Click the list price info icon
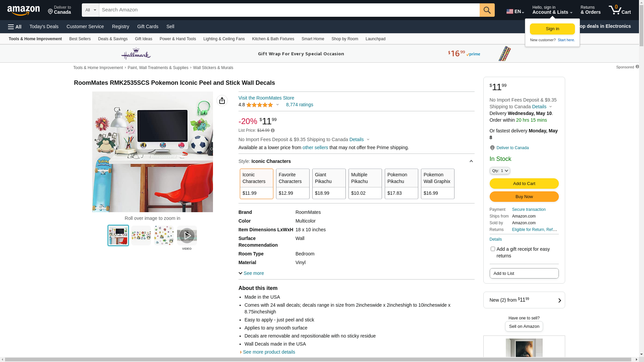The image size is (644, 362). pos(273,131)
